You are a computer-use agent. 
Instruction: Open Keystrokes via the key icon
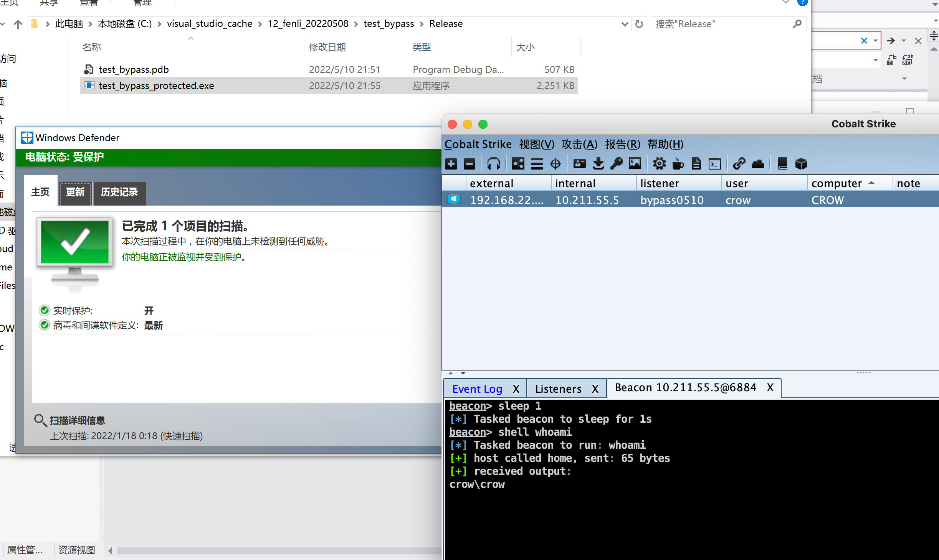click(617, 164)
